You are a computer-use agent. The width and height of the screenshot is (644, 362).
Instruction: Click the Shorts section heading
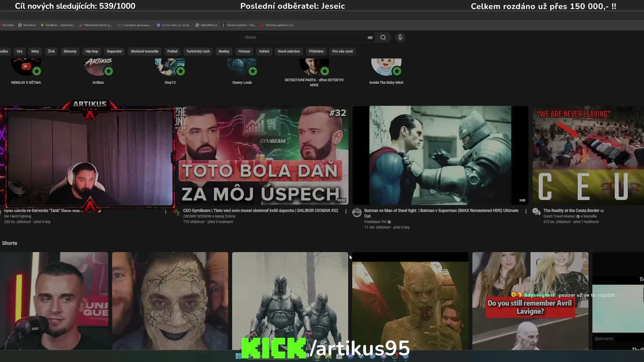pyautogui.click(x=10, y=243)
